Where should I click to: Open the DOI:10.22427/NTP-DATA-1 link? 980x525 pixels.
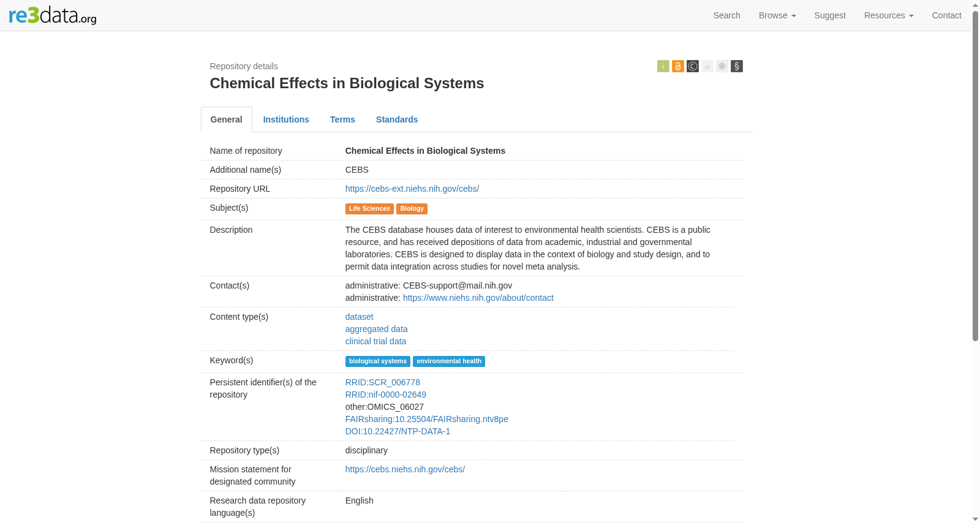pyautogui.click(x=398, y=431)
